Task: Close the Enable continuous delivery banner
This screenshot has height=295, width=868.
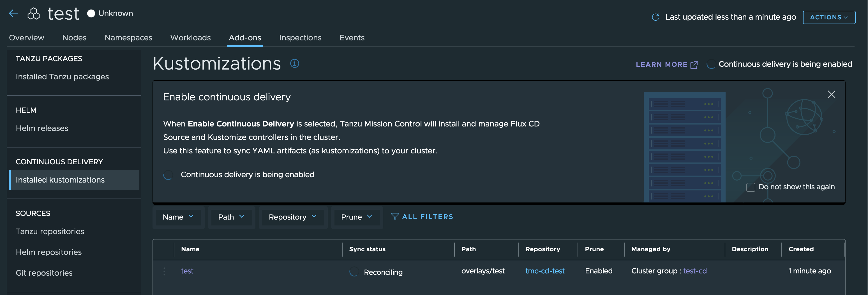Action: [x=831, y=94]
